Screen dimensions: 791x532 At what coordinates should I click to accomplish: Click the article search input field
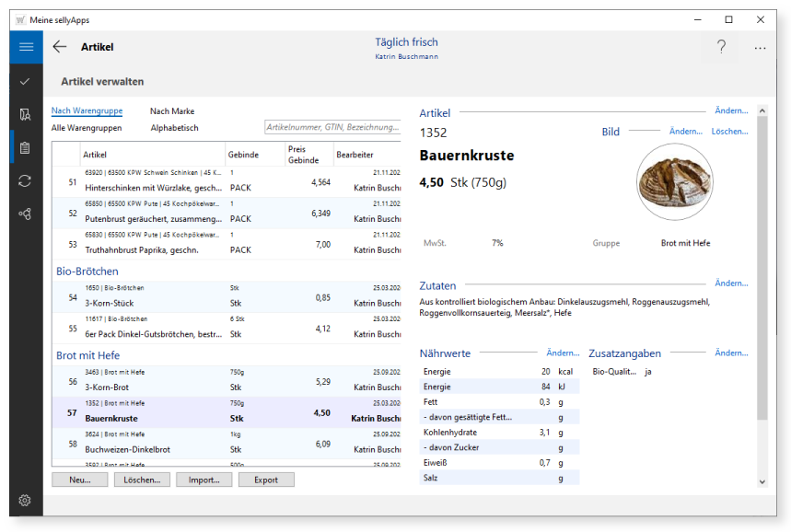coord(332,128)
